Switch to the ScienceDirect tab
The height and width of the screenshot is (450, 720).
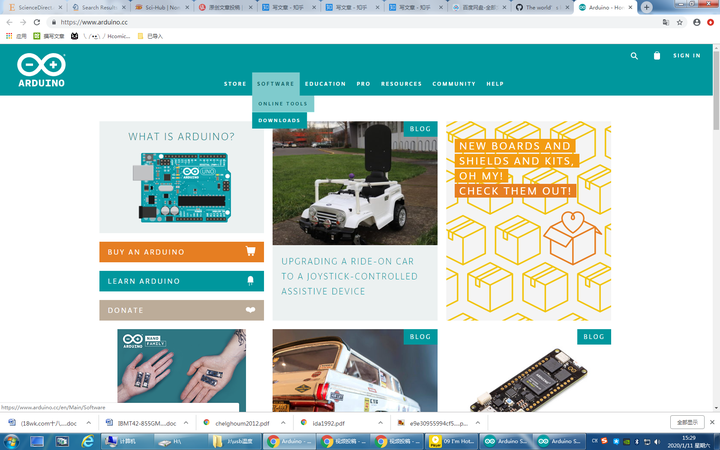pos(35,7)
